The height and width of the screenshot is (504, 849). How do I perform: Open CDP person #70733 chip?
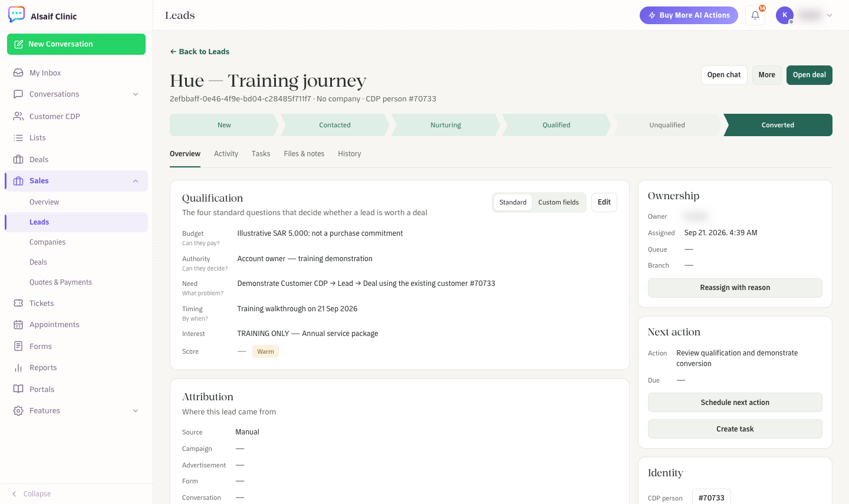712,498
